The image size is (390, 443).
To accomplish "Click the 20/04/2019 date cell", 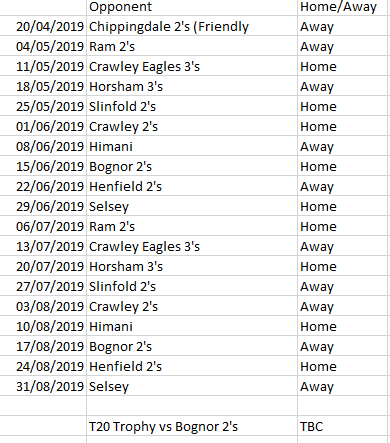I will 43,26.
